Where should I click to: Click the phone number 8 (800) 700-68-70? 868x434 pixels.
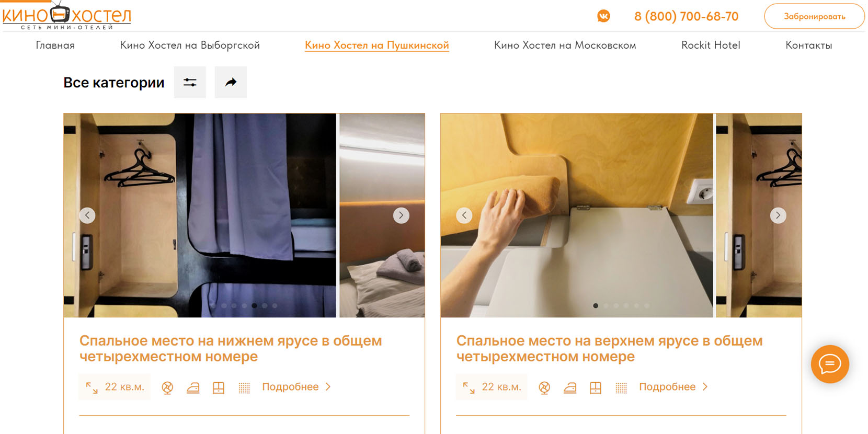[x=686, y=16]
